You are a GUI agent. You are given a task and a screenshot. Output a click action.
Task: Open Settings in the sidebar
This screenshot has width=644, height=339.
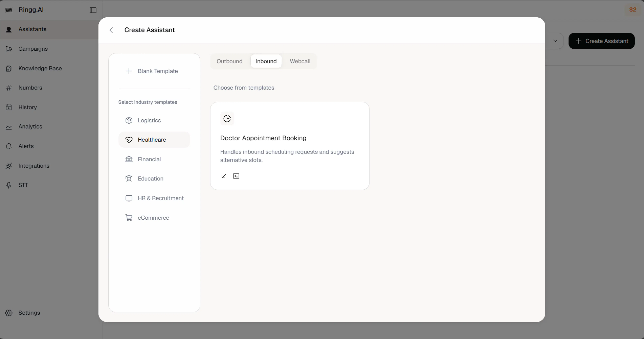coord(49,313)
